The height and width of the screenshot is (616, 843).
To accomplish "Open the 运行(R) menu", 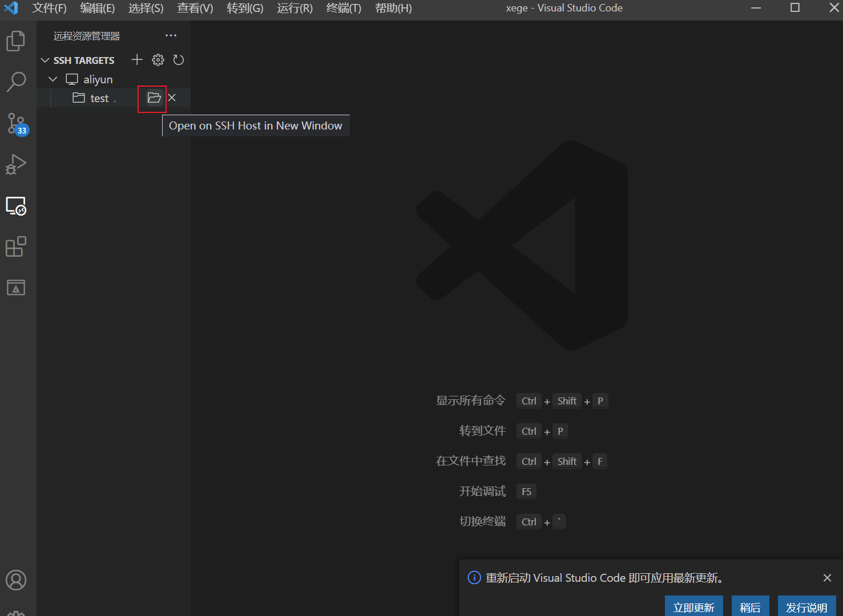I will pyautogui.click(x=295, y=8).
